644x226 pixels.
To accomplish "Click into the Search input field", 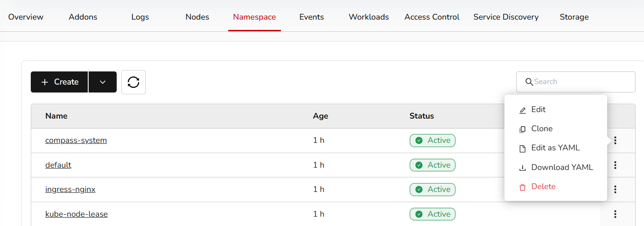I will [581, 82].
